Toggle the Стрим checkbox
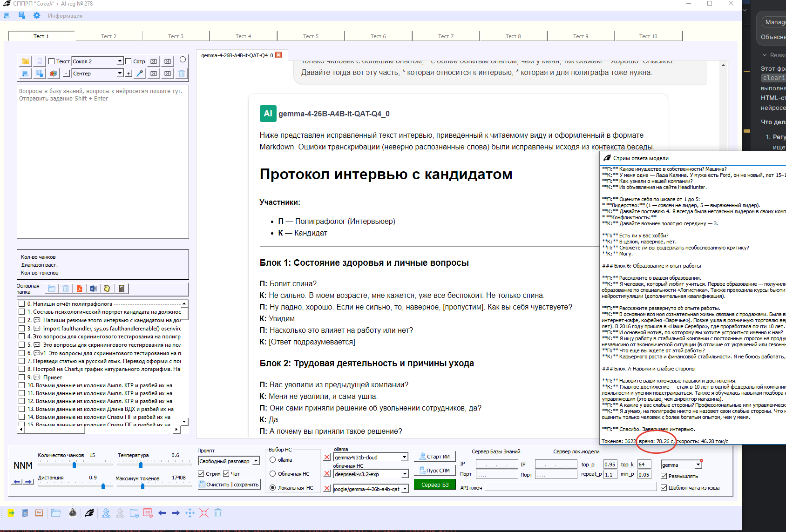The image size is (786, 532). [201, 474]
